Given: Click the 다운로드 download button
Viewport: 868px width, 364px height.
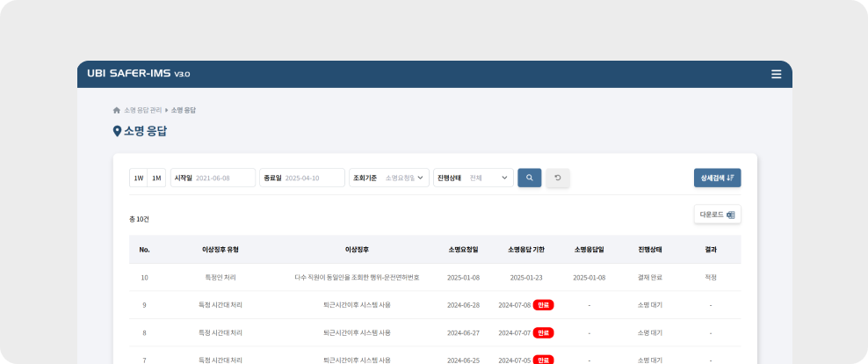Looking at the screenshot, I should [717, 215].
